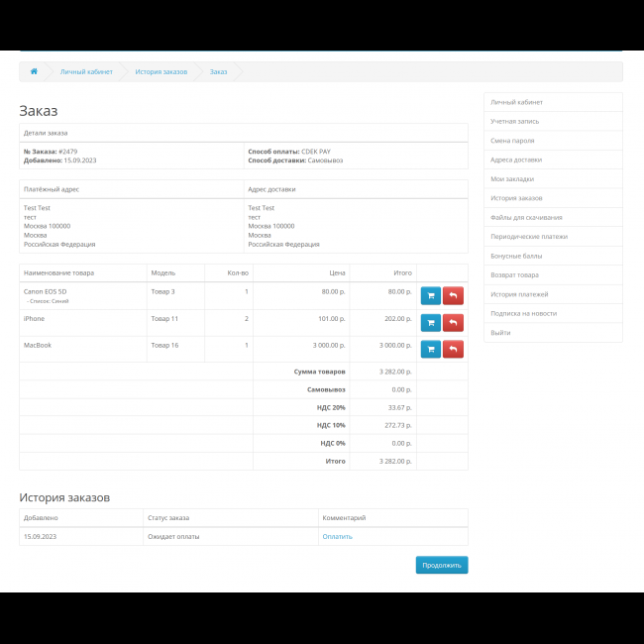
Task: Return Canon EOS 5D using red arrow icon
Action: click(x=453, y=295)
